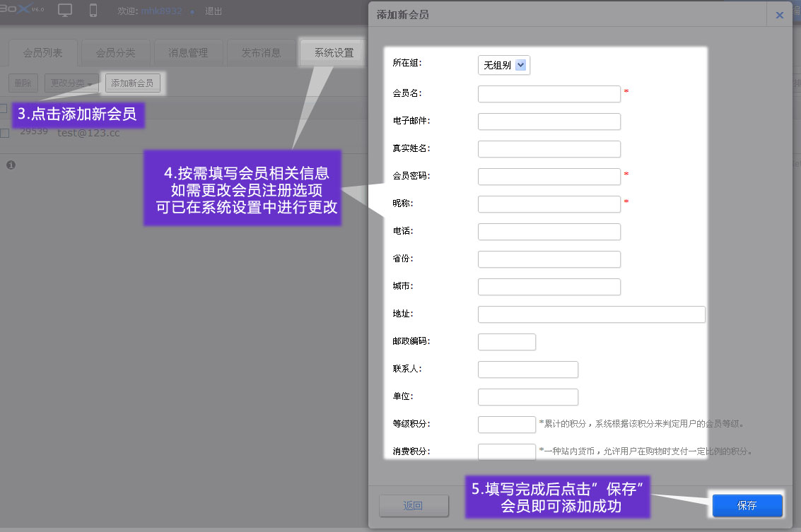Click the BoX logo in header

coord(21,10)
